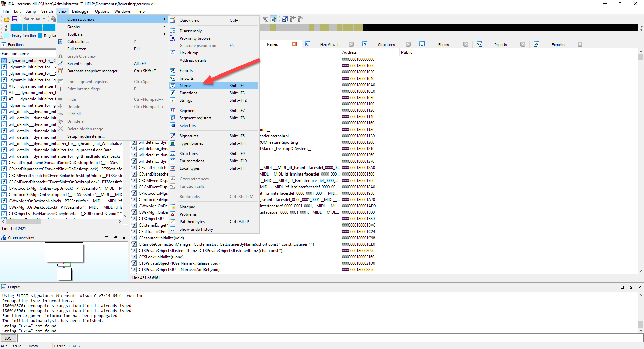Click the Open file toolbar icon
The image size is (644, 349).
(7, 19)
